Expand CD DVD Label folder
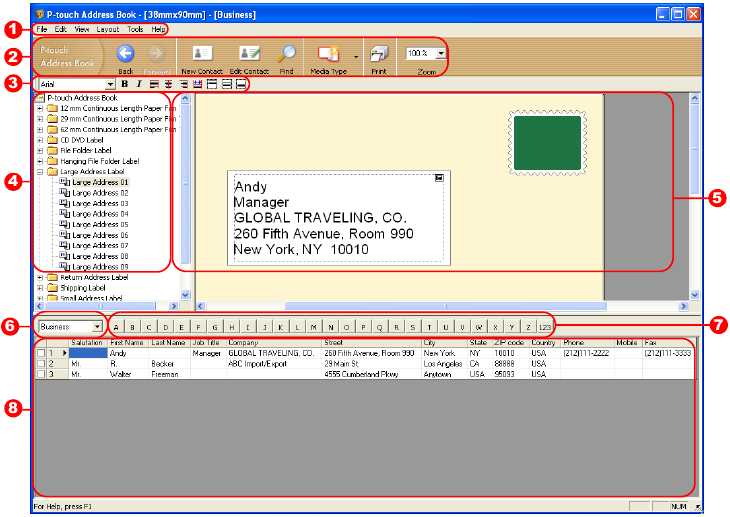This screenshot has width=730, height=517. click(40, 140)
